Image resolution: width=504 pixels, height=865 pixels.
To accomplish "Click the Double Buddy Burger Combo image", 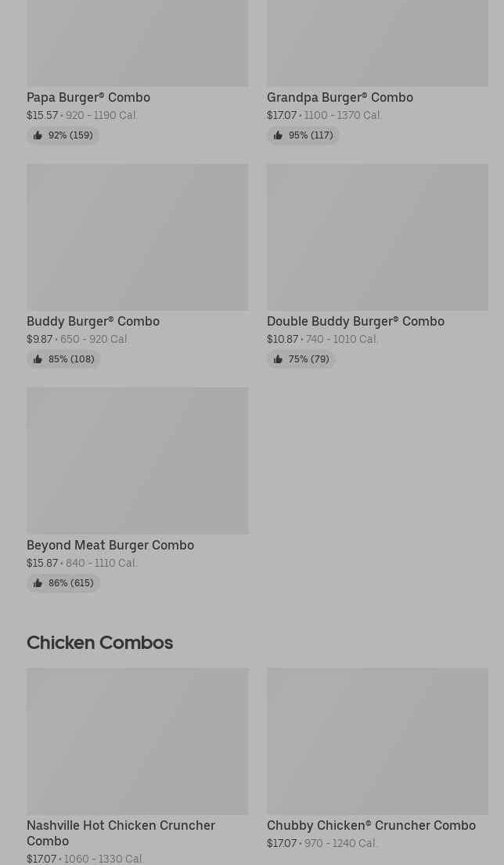I will point(377,236).
